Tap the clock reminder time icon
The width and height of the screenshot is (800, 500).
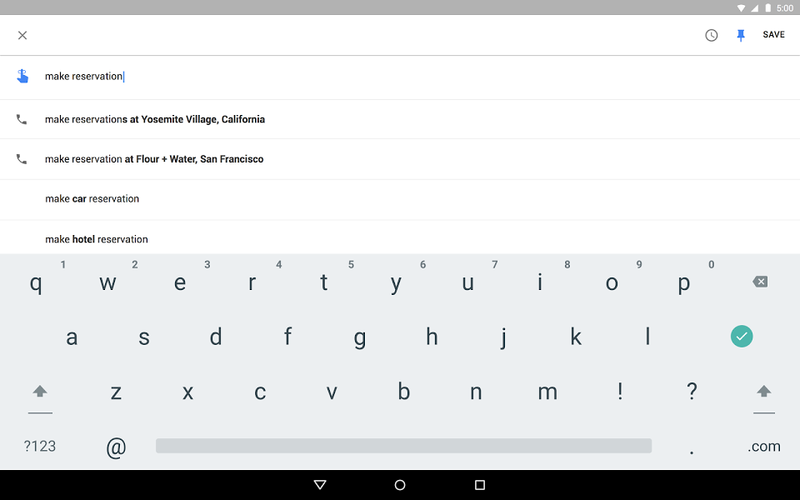711,35
